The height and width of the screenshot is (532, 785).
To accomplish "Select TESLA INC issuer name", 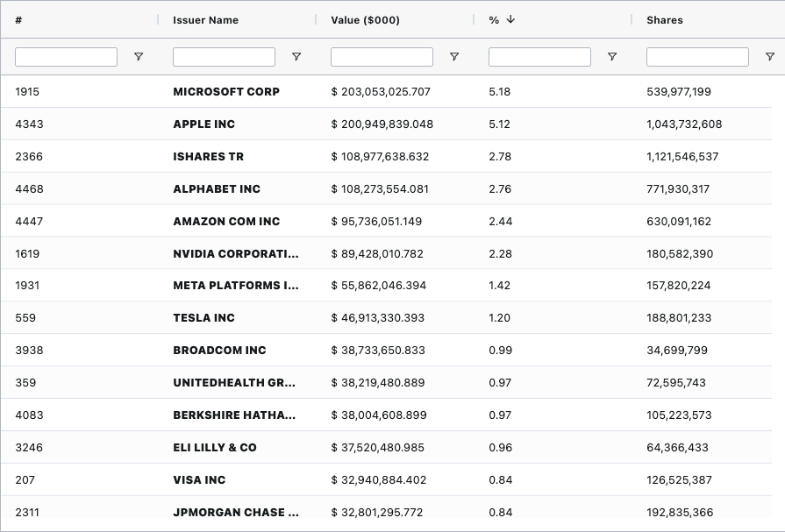I will (x=203, y=318).
